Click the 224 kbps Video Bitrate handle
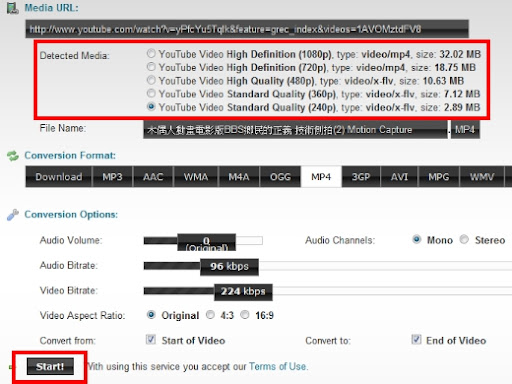Screen dimensions: 512x384 click(x=243, y=292)
